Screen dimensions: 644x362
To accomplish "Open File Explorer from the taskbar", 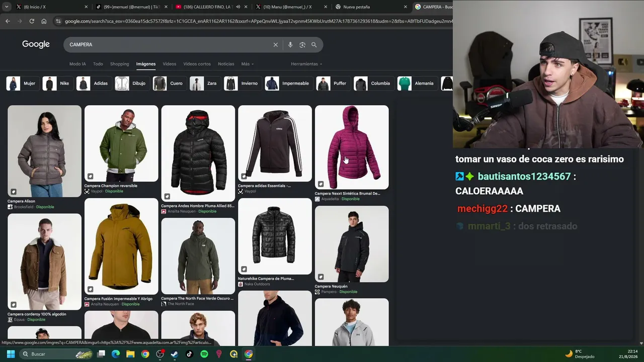I will tap(130, 354).
